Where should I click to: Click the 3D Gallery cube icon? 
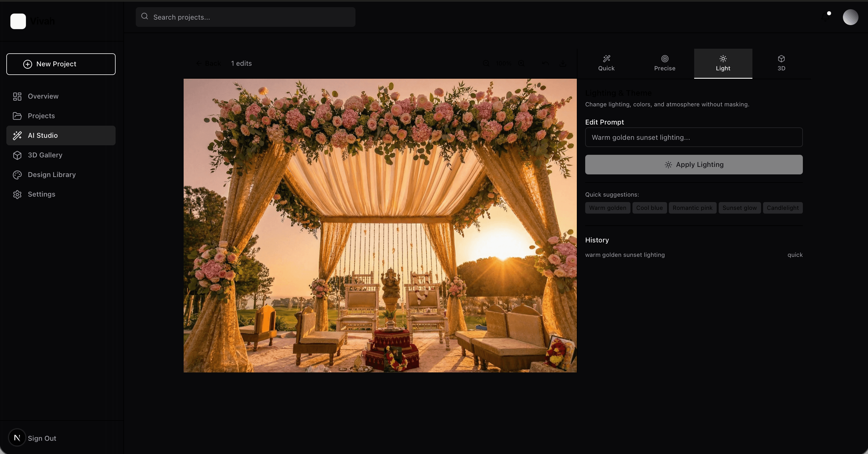[x=17, y=155]
